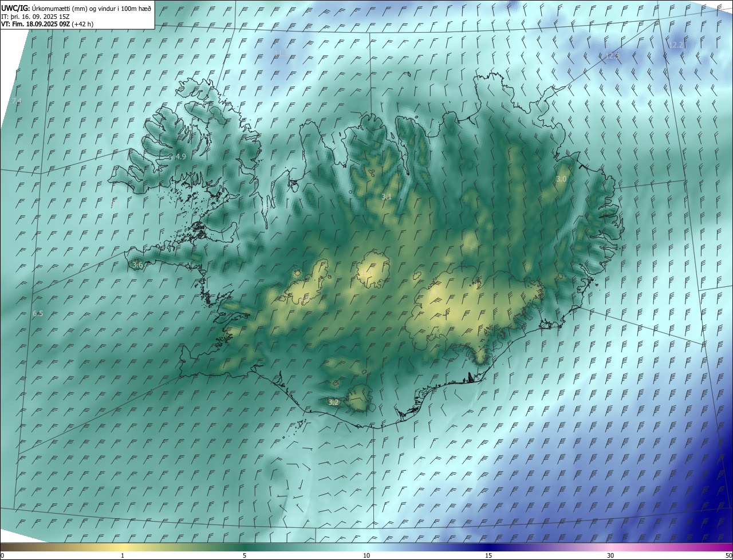Click the colorbar tick label "1"
Screen dimensions: 733x560
[x=123, y=555]
